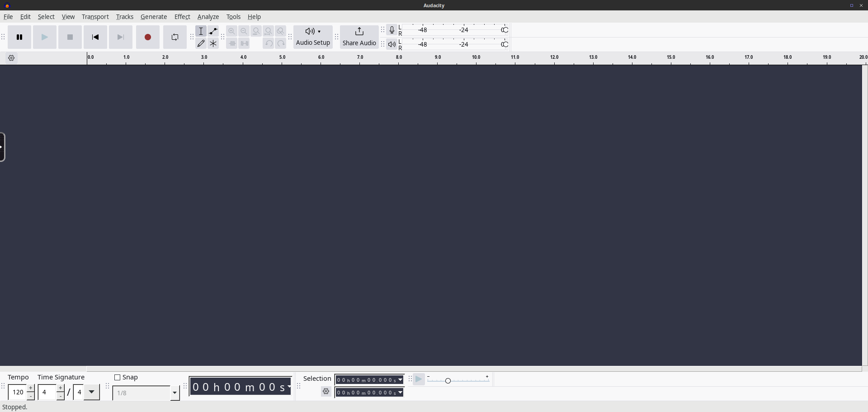
Task: Click the Fit project to width icon
Action: click(269, 31)
